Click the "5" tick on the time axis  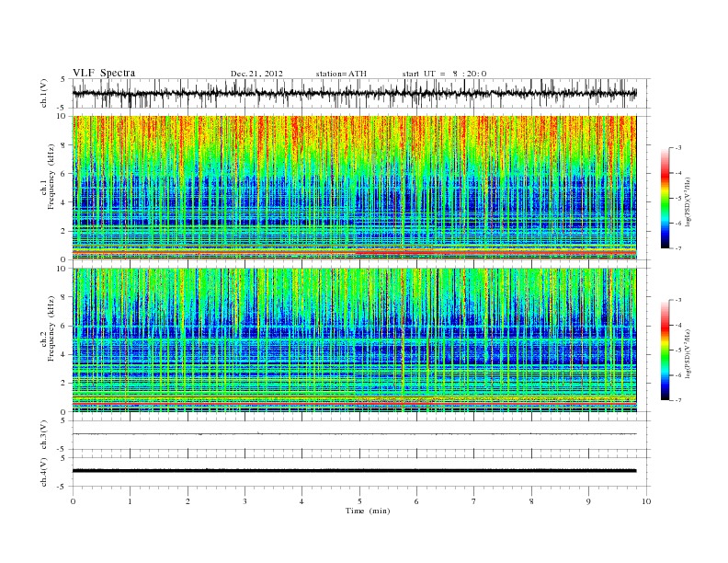tap(359, 501)
